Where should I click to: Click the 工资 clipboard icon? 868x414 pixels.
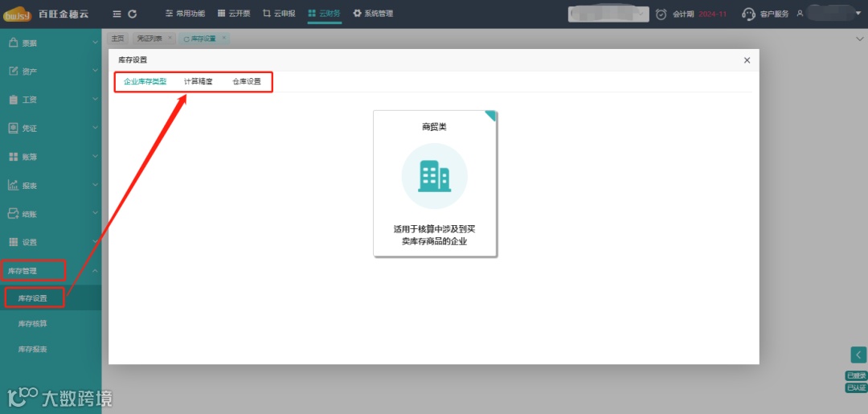click(x=14, y=100)
